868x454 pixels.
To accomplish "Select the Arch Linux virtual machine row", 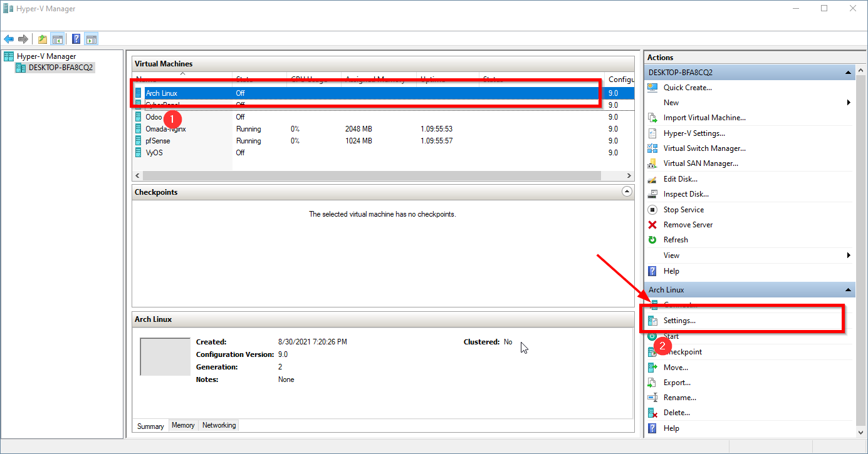I will pyautogui.click(x=383, y=93).
